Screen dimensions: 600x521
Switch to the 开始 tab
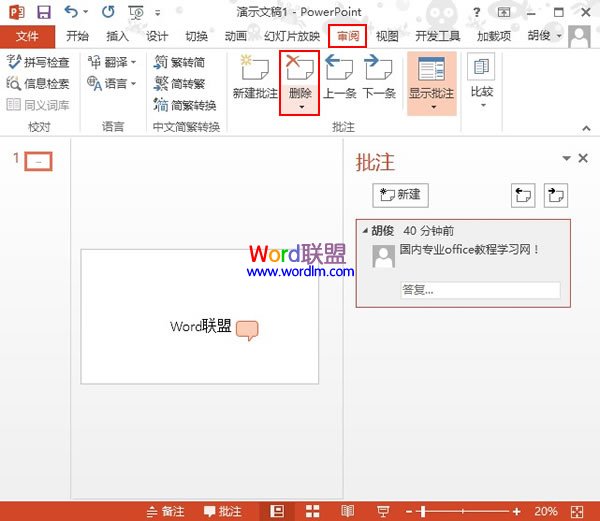77,36
